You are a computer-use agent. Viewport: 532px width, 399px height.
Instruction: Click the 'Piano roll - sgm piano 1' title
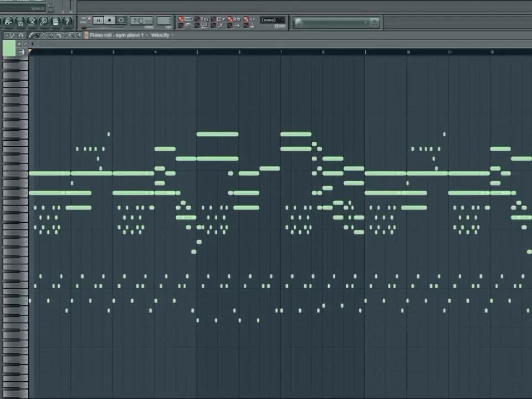click(116, 35)
